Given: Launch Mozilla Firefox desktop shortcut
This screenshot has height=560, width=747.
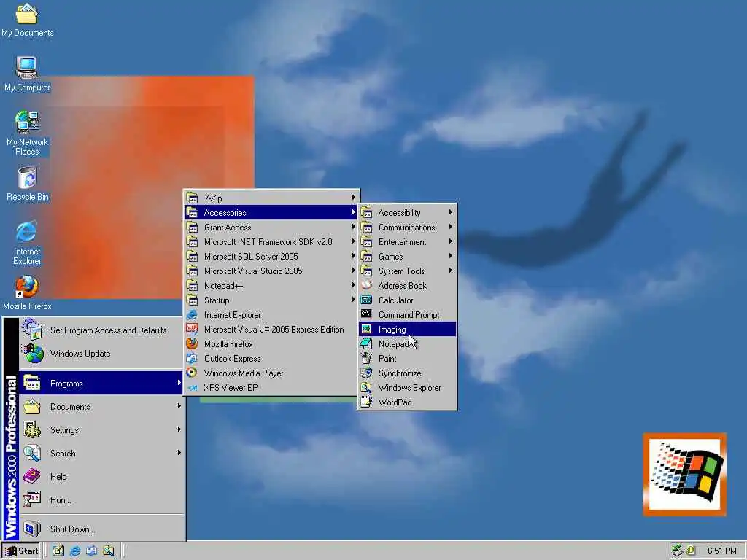Looking at the screenshot, I should pos(27,293).
